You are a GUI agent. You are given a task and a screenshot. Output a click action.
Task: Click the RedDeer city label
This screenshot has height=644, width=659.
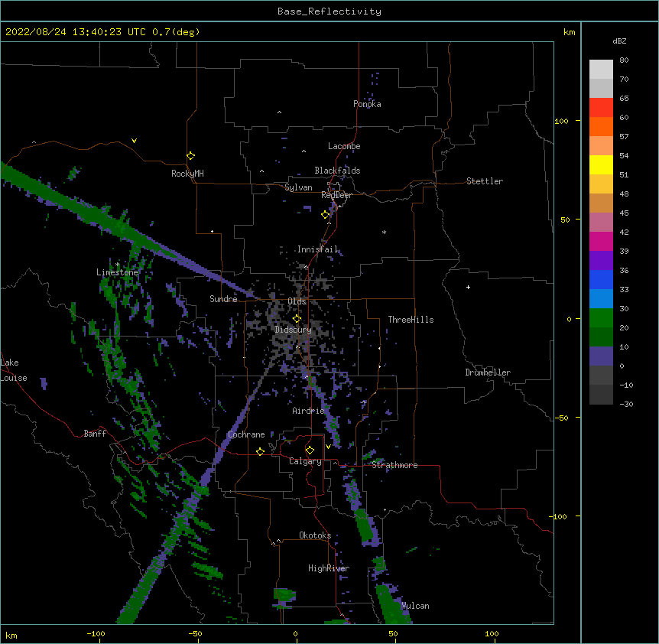[336, 195]
